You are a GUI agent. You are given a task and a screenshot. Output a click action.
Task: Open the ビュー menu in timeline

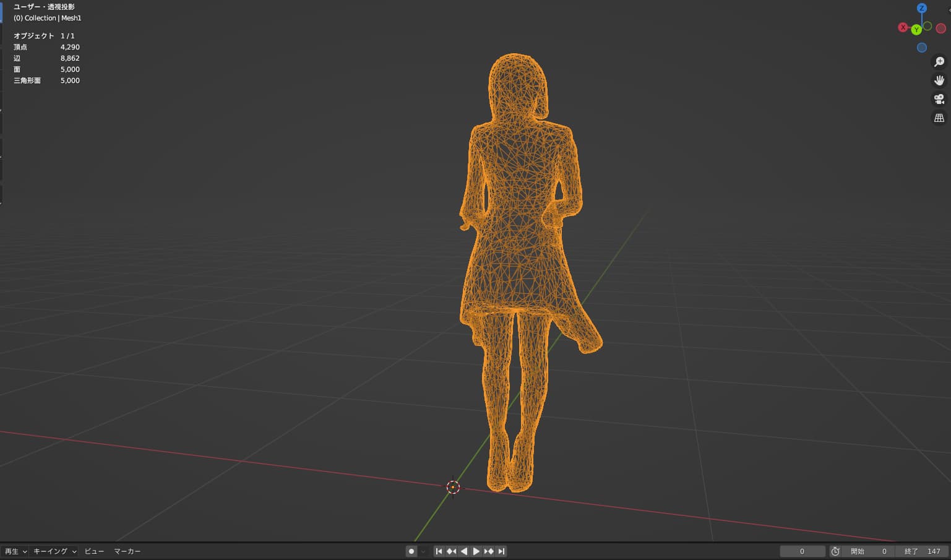click(94, 551)
